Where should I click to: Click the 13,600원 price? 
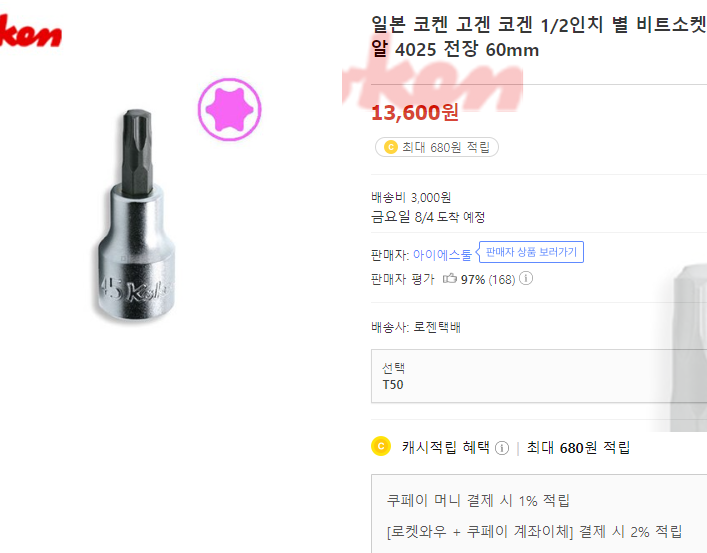(414, 112)
